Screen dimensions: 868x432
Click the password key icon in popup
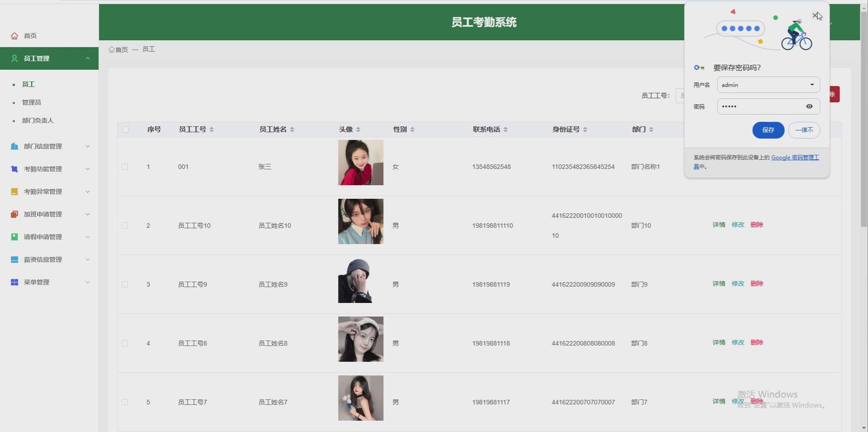pos(699,68)
